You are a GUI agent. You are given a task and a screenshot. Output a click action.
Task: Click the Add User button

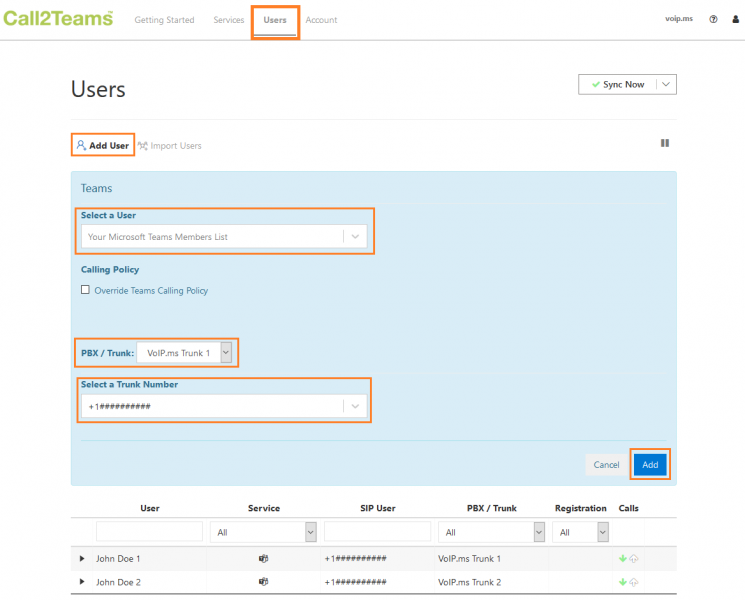[x=103, y=145]
